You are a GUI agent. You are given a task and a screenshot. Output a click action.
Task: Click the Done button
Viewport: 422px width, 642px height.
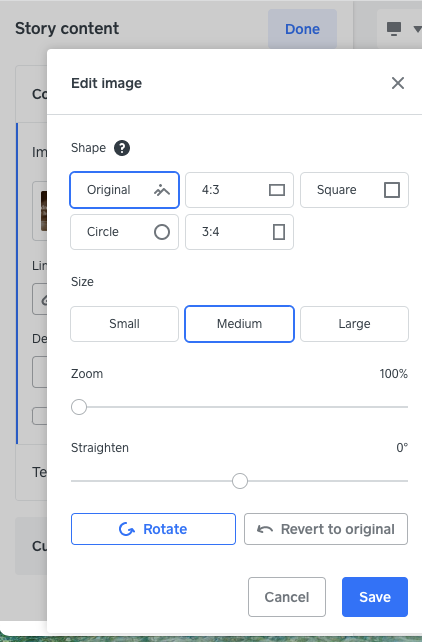pyautogui.click(x=302, y=29)
